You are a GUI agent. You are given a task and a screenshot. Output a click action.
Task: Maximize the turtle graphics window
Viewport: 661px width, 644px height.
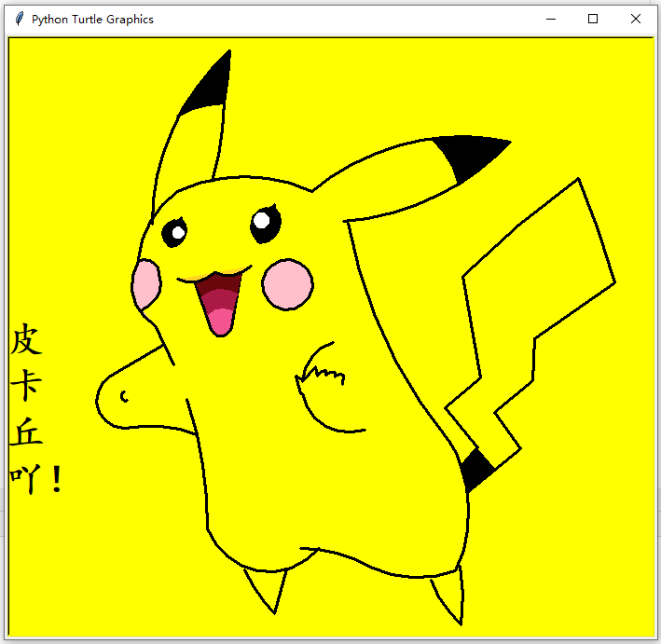coord(593,19)
